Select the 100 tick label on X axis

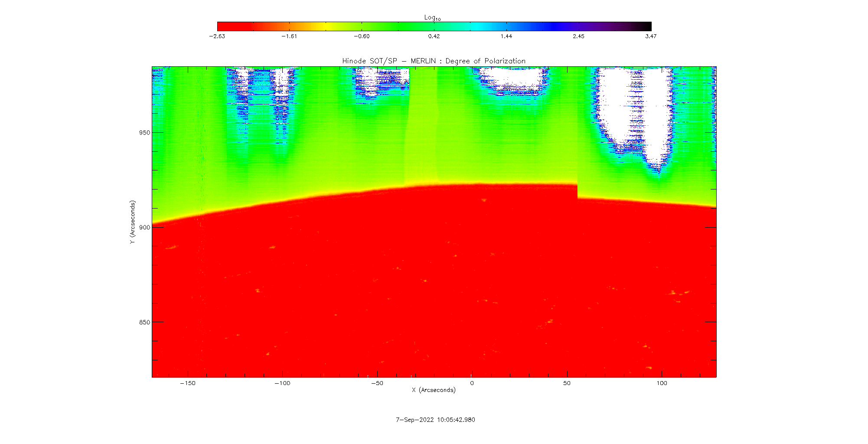[662, 383]
